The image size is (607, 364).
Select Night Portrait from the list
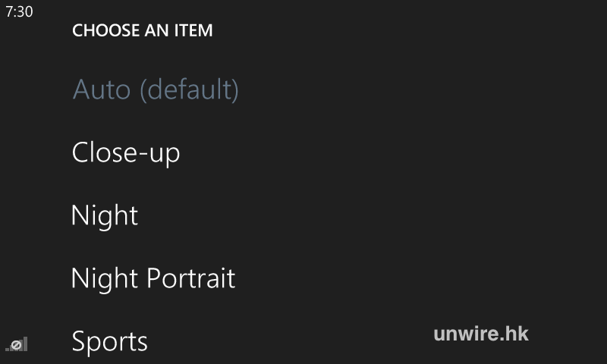(153, 278)
